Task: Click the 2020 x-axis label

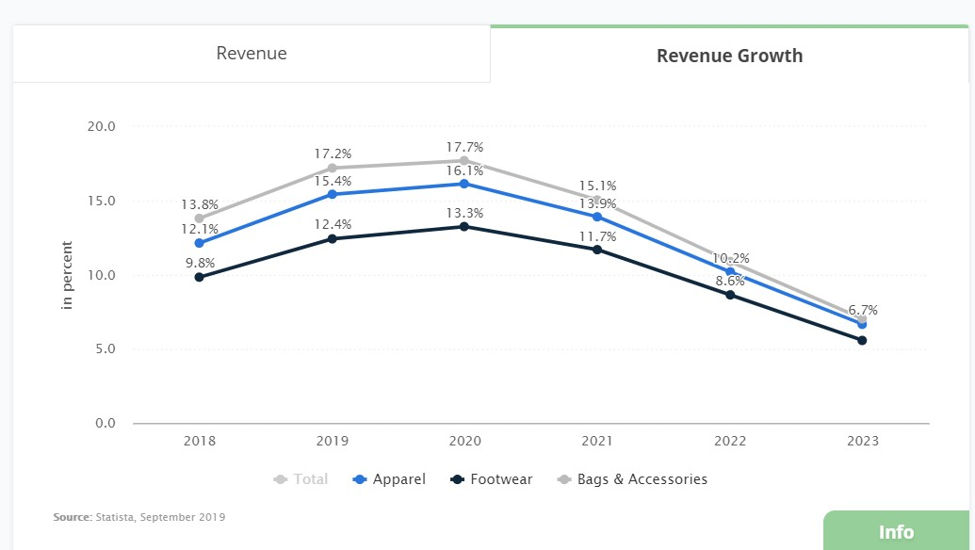Action: click(464, 441)
